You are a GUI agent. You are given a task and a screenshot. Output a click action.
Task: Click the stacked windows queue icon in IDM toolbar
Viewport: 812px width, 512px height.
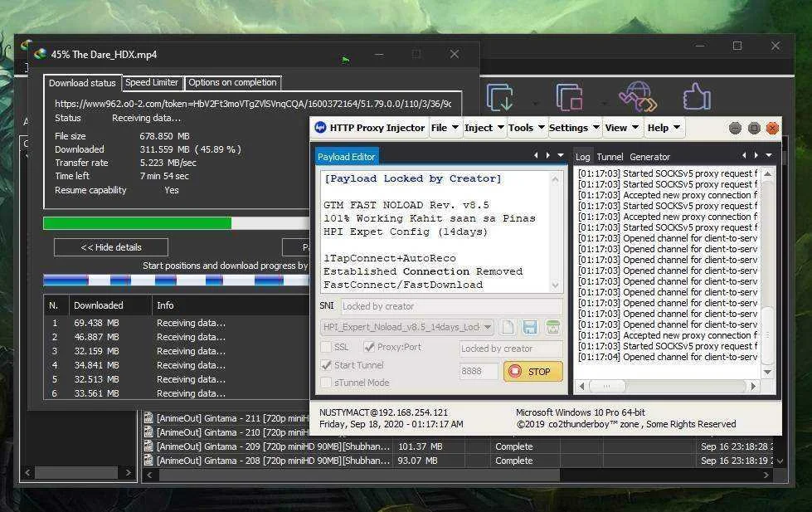pos(569,97)
